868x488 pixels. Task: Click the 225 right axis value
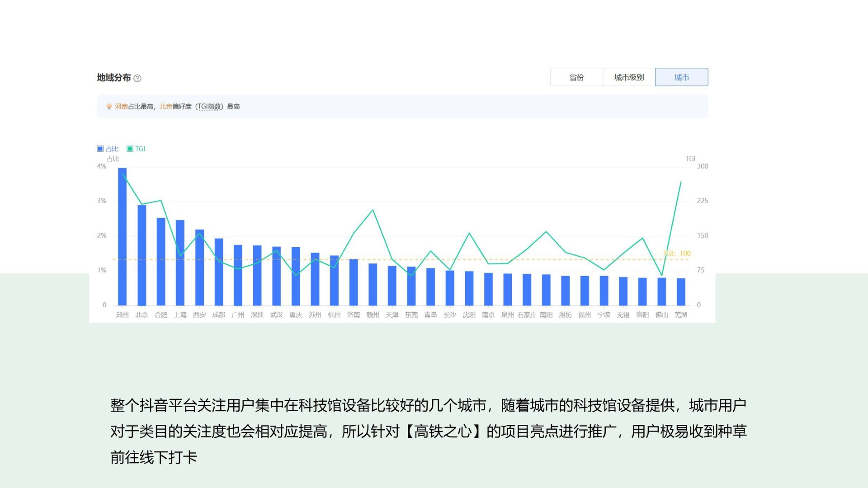click(703, 201)
